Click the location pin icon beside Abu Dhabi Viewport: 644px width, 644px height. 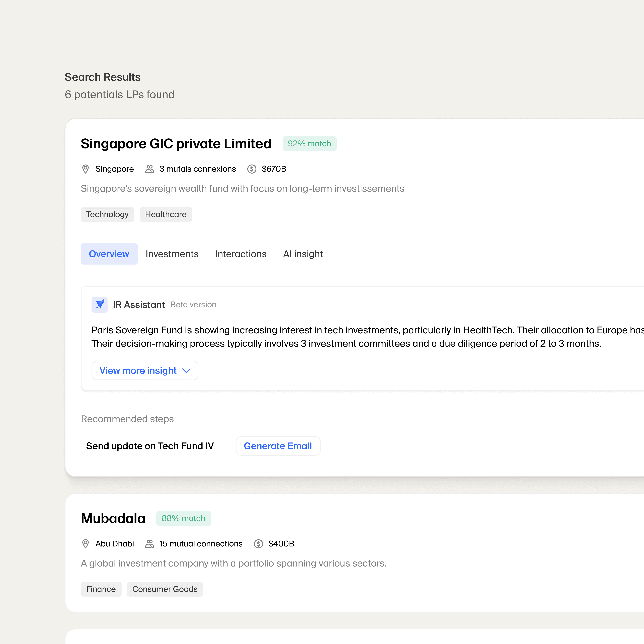point(85,544)
